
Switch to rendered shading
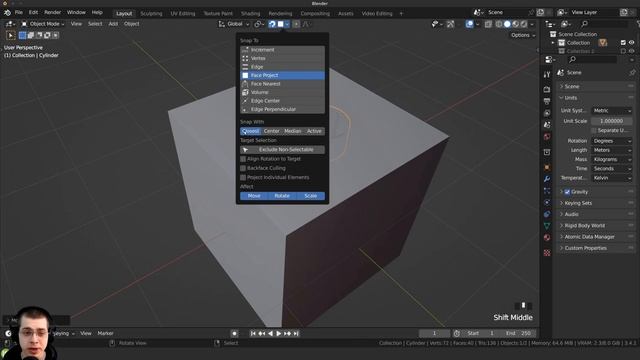pyautogui.click(x=524, y=24)
